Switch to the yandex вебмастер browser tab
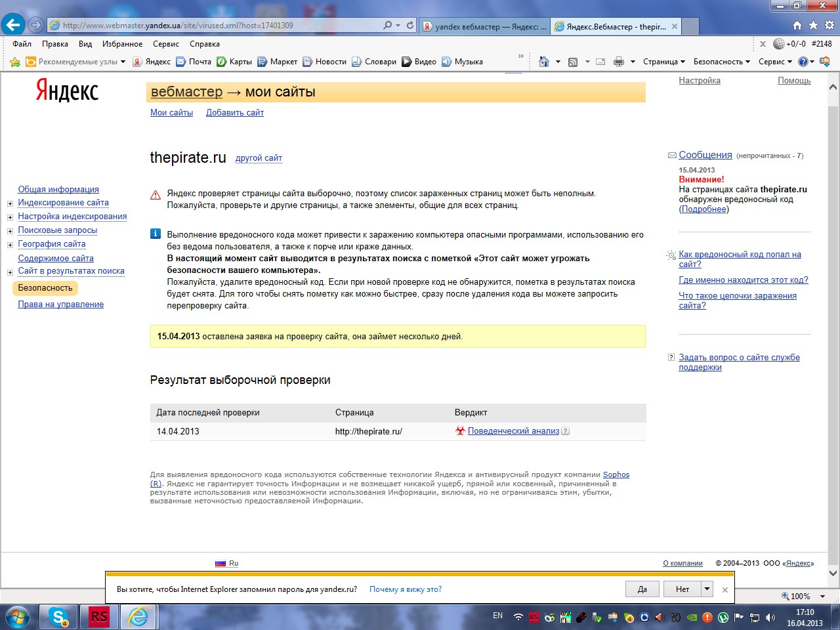 click(484, 26)
